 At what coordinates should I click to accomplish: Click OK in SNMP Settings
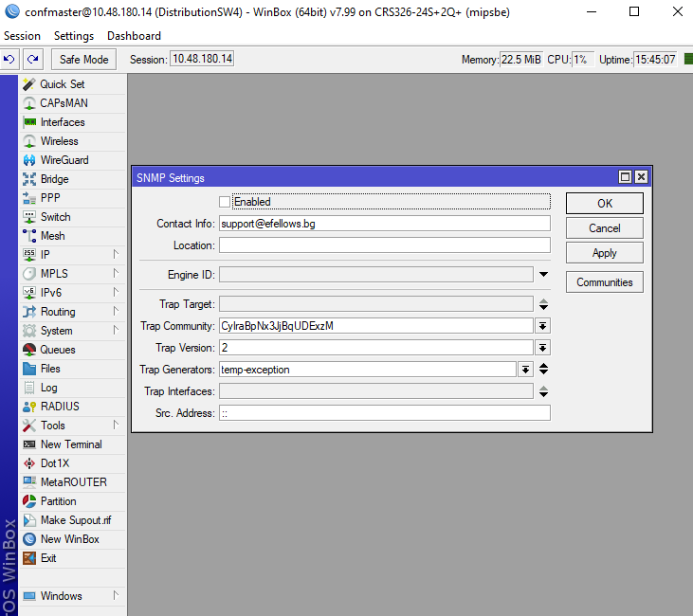[605, 203]
